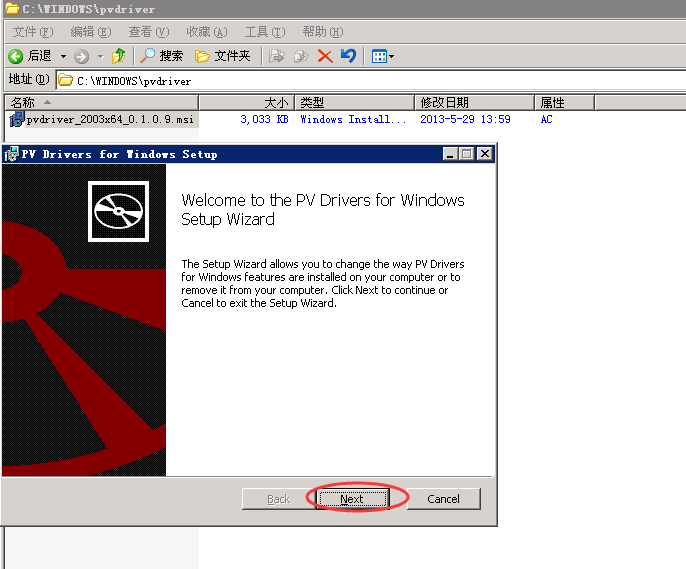Go up one folder level
The image size is (686, 569).
point(119,56)
